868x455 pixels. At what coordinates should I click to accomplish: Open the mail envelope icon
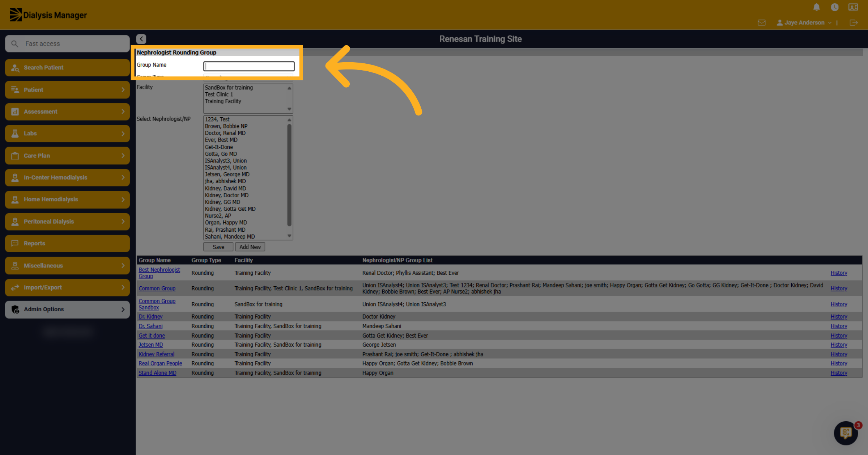761,22
